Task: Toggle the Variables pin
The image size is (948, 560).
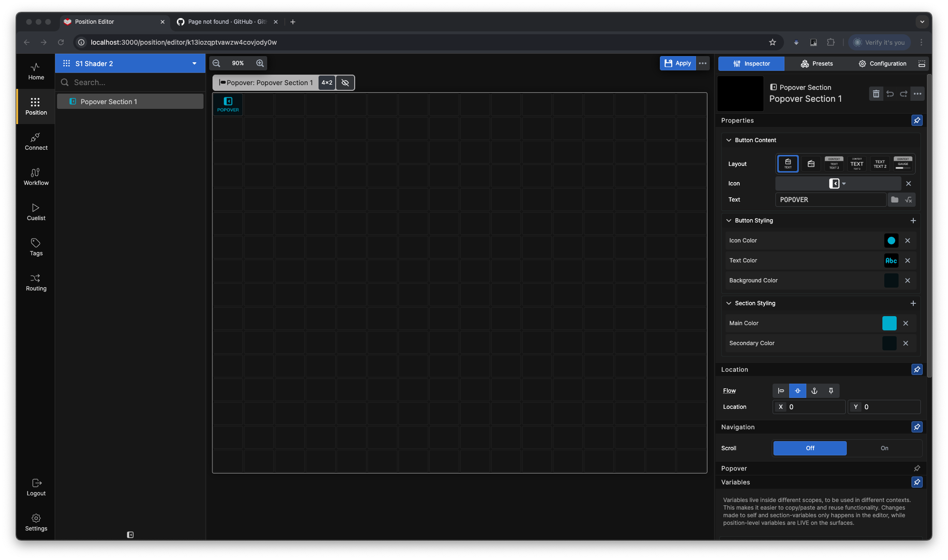Action: [917, 482]
